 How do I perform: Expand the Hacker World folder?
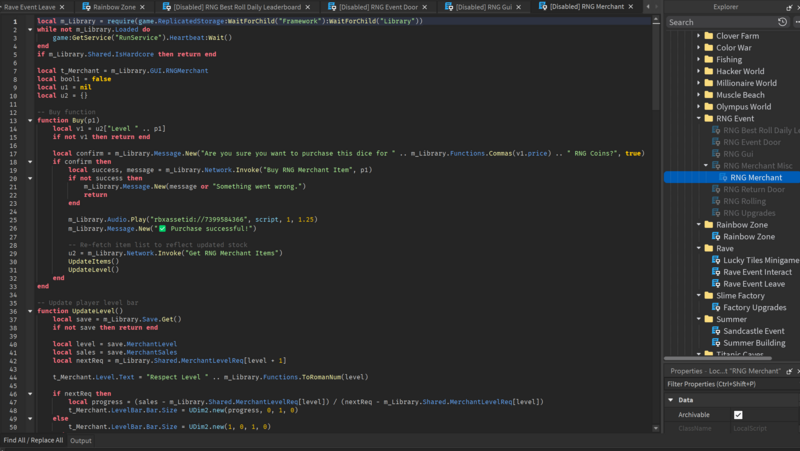698,72
